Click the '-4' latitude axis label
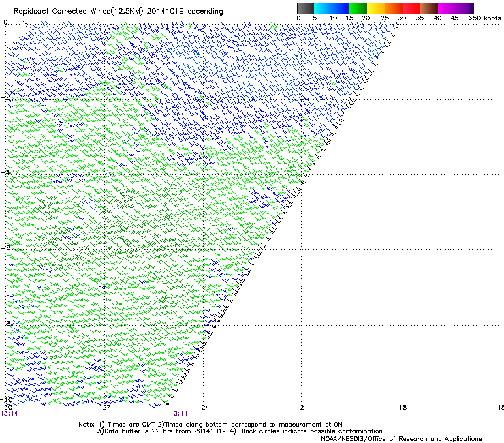This screenshot has height=443, width=504. 6,172
